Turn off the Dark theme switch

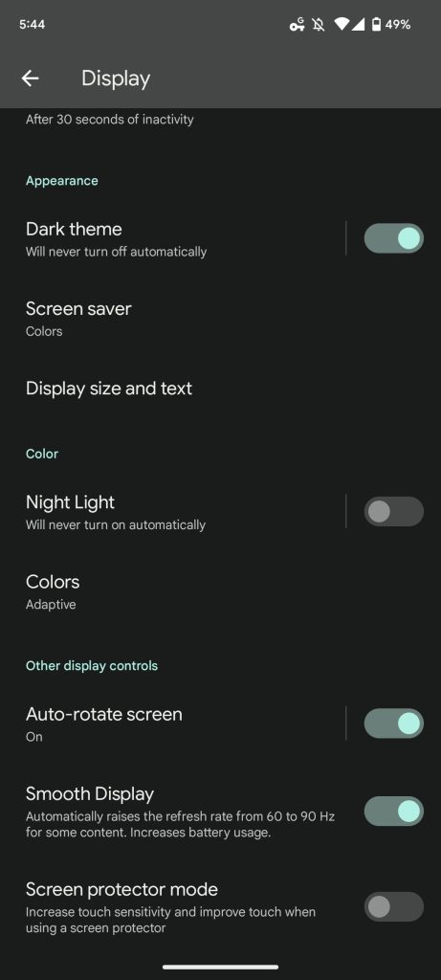393,238
